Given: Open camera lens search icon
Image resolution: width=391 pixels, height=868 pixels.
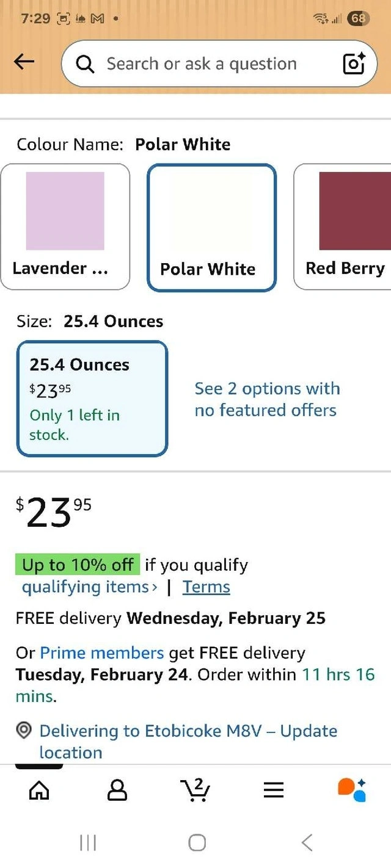Looking at the screenshot, I should pos(354,63).
